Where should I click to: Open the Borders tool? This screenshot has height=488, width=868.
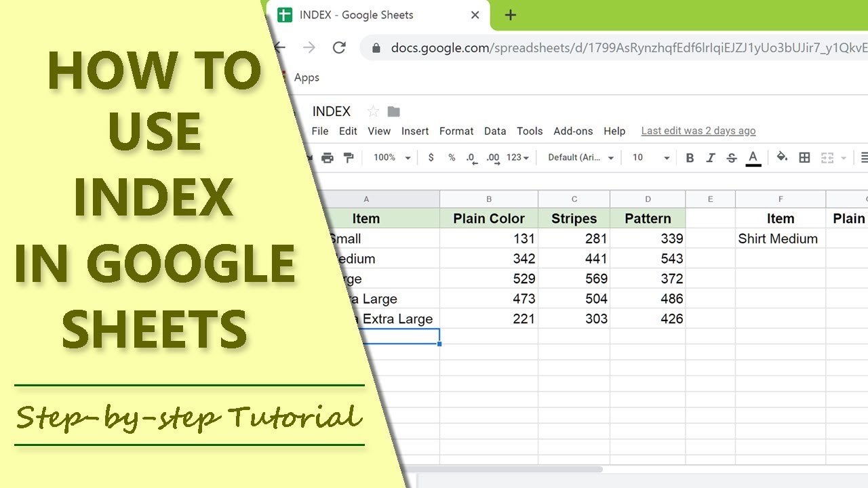[x=804, y=158]
